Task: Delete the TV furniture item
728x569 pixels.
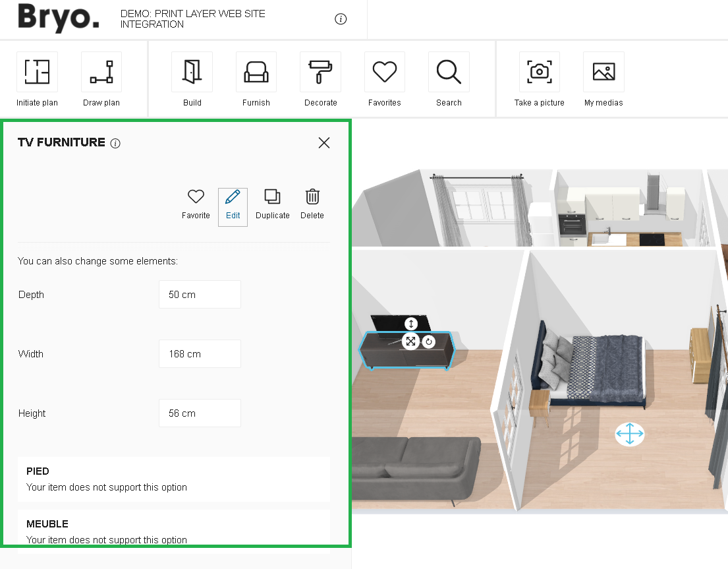Action: 312,204
